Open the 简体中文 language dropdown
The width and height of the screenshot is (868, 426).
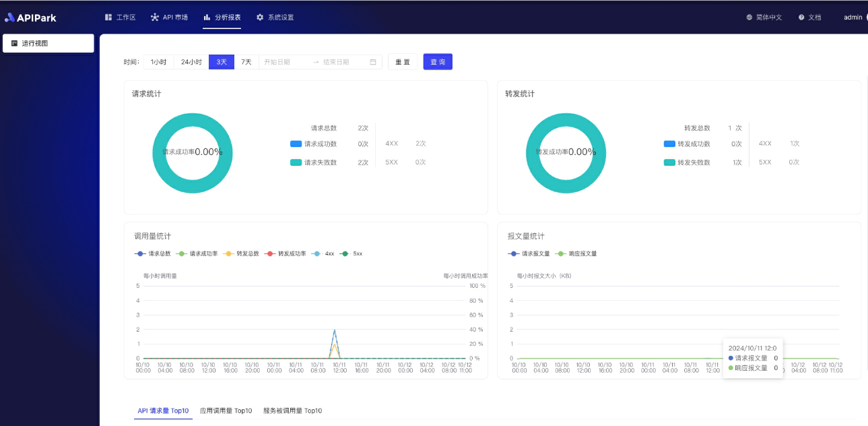click(x=768, y=18)
